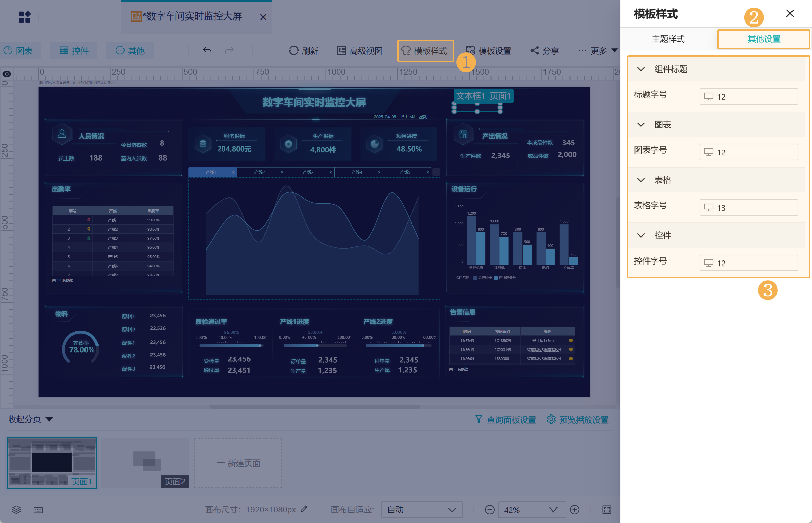The width and height of the screenshot is (812, 523).
Task: Select the 页面2 thumbnail
Action: pyautogui.click(x=145, y=463)
